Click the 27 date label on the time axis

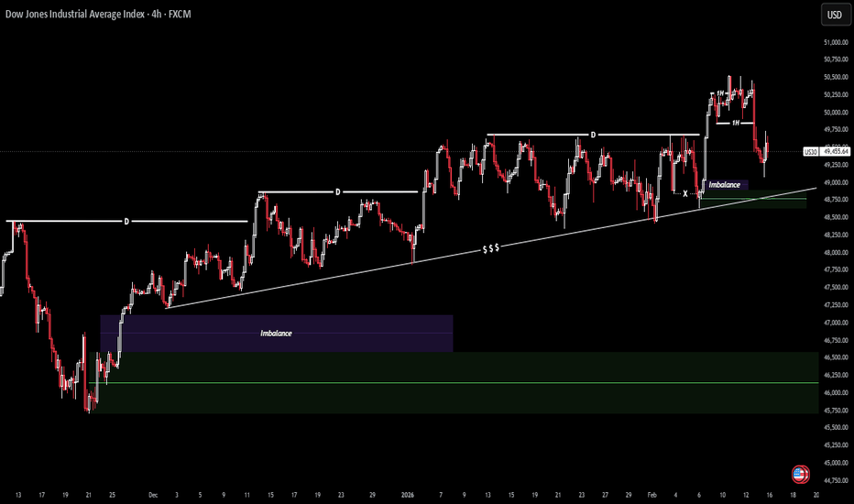(605, 495)
